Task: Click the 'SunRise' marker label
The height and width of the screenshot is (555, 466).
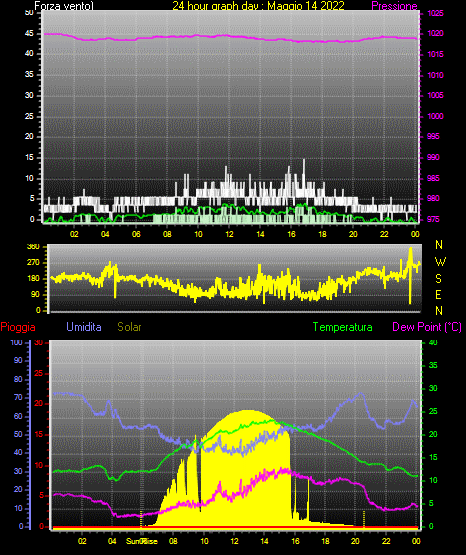Action: (142, 542)
